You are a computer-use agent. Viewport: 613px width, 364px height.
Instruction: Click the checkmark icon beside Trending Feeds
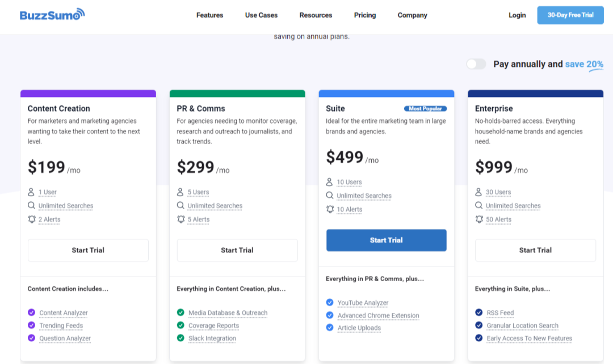(32, 325)
